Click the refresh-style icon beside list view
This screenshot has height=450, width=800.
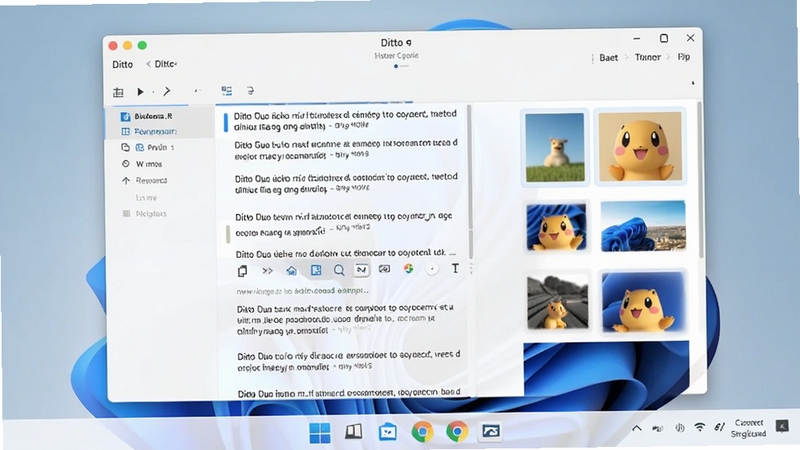(x=250, y=91)
